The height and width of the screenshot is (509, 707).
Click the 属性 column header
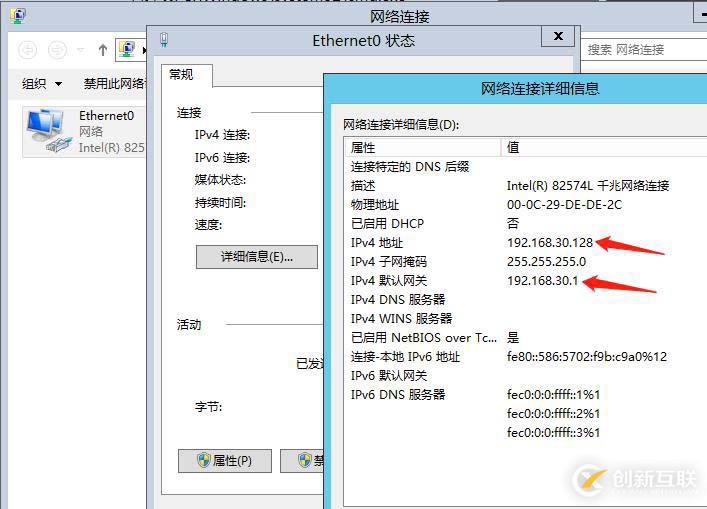point(423,147)
